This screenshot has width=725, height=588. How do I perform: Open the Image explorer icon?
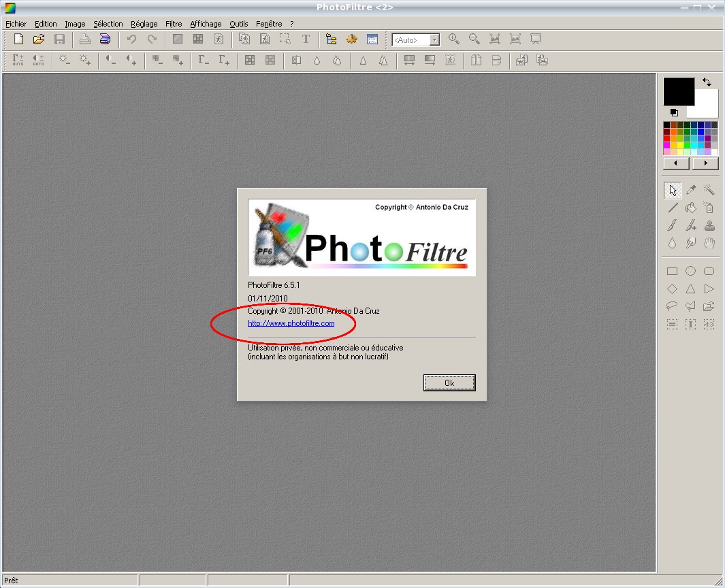[331, 39]
